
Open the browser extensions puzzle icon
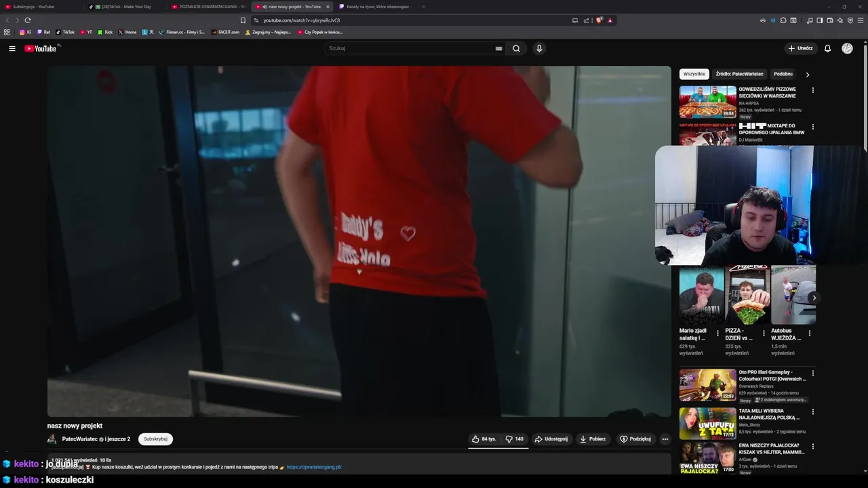click(783, 20)
